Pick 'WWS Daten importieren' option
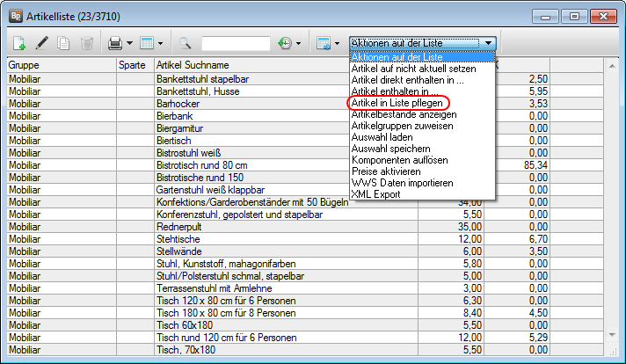626x364 pixels. click(x=402, y=183)
